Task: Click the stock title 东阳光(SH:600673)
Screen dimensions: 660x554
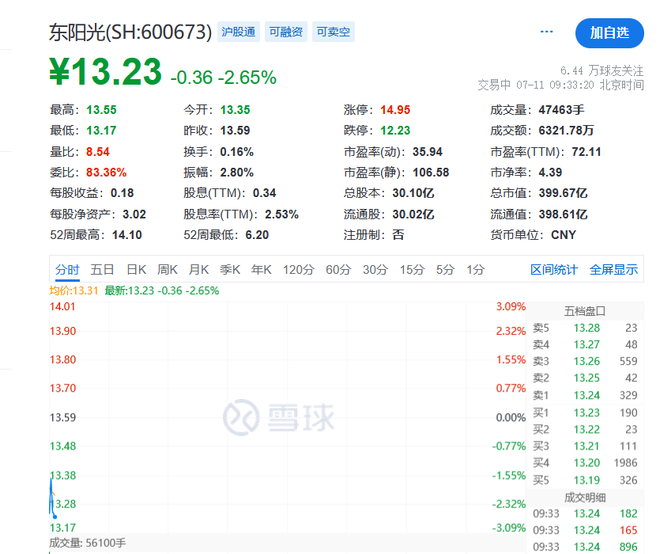Action: [130, 32]
